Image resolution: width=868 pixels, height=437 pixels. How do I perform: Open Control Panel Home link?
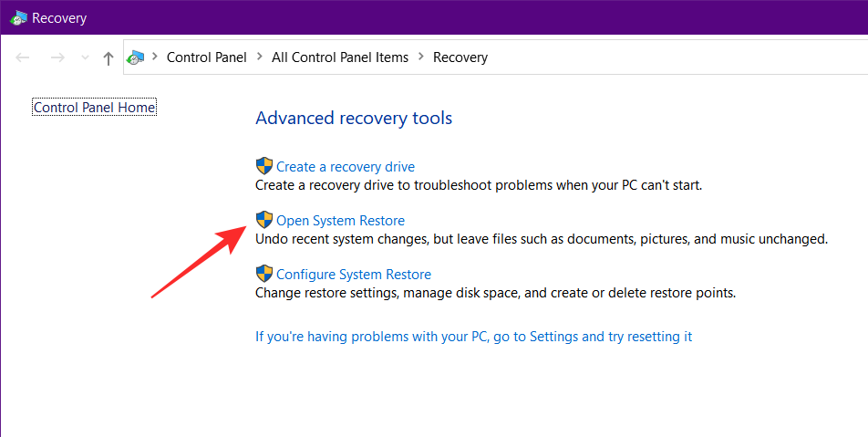tap(94, 108)
